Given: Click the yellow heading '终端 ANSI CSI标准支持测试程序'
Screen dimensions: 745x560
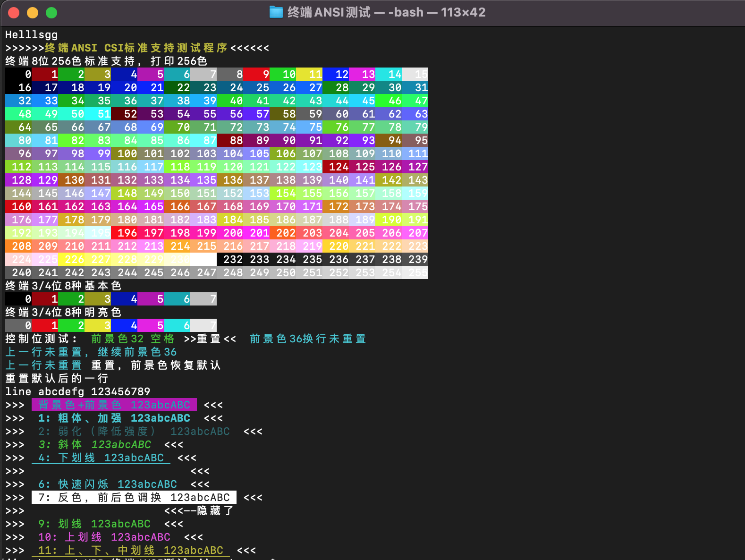Looking at the screenshot, I should [x=136, y=48].
